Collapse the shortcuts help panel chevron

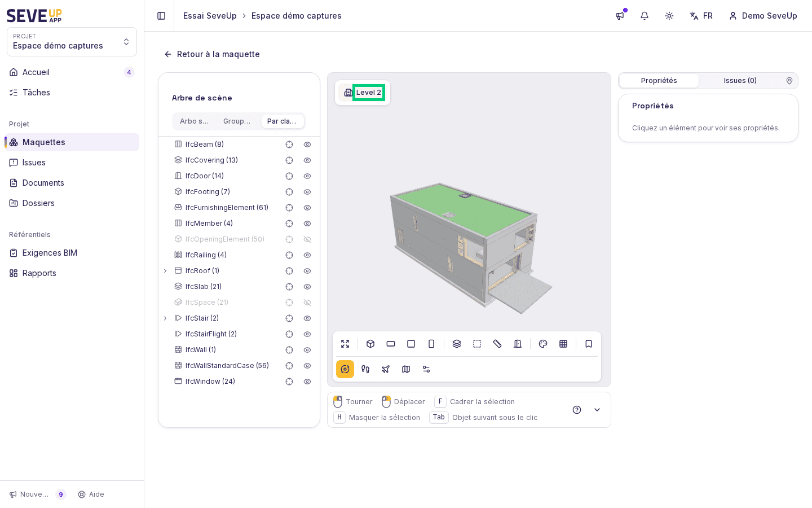pyautogui.click(x=597, y=410)
